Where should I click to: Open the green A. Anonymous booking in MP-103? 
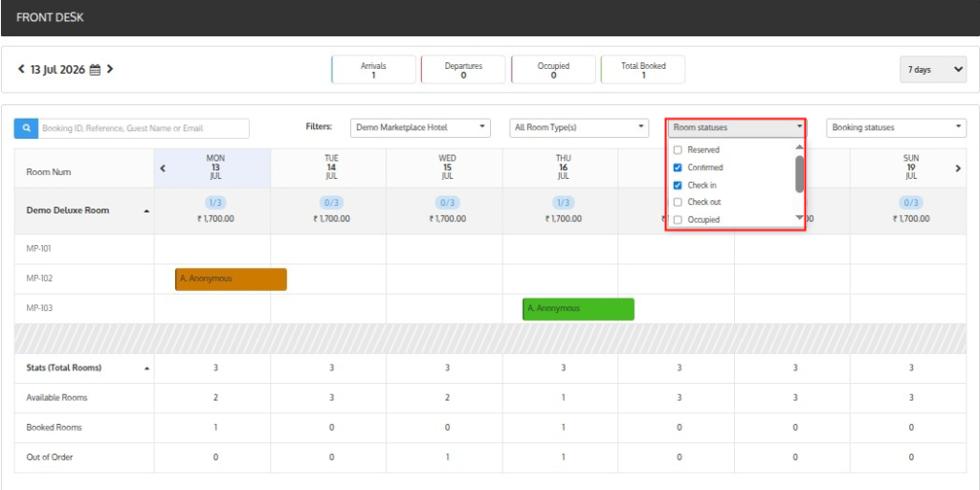pyautogui.click(x=578, y=309)
